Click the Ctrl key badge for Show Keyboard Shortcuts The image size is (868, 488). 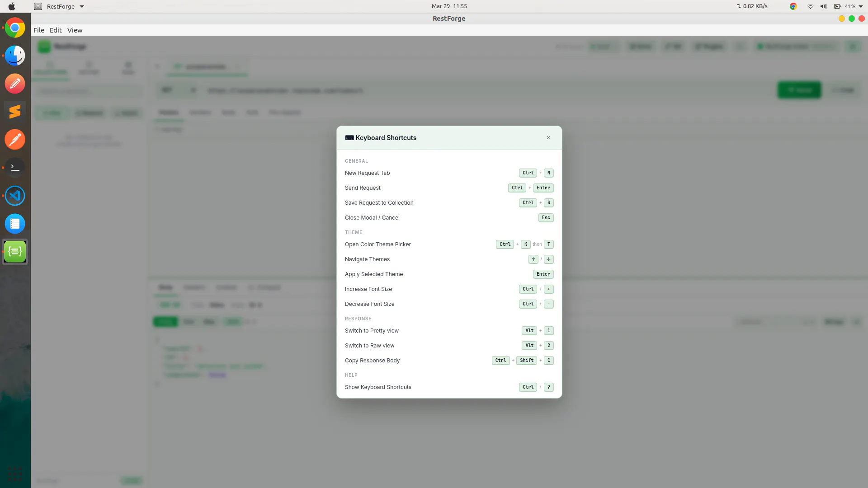(x=528, y=387)
